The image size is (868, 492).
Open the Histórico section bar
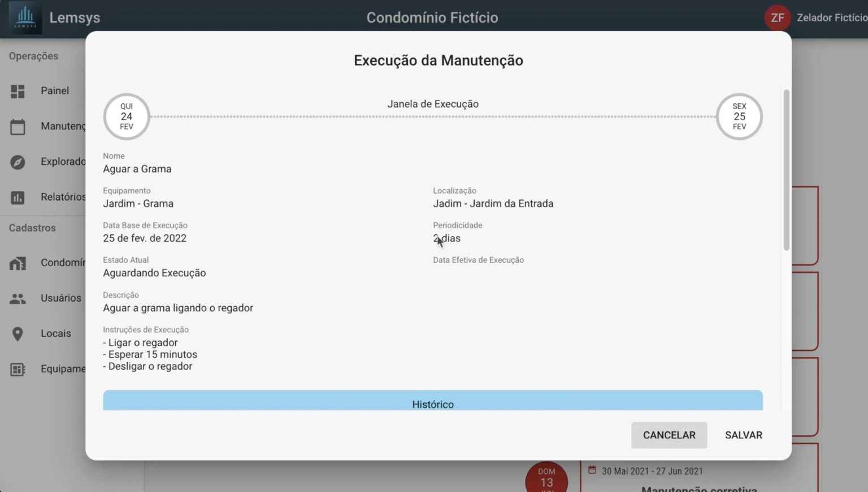(x=433, y=400)
